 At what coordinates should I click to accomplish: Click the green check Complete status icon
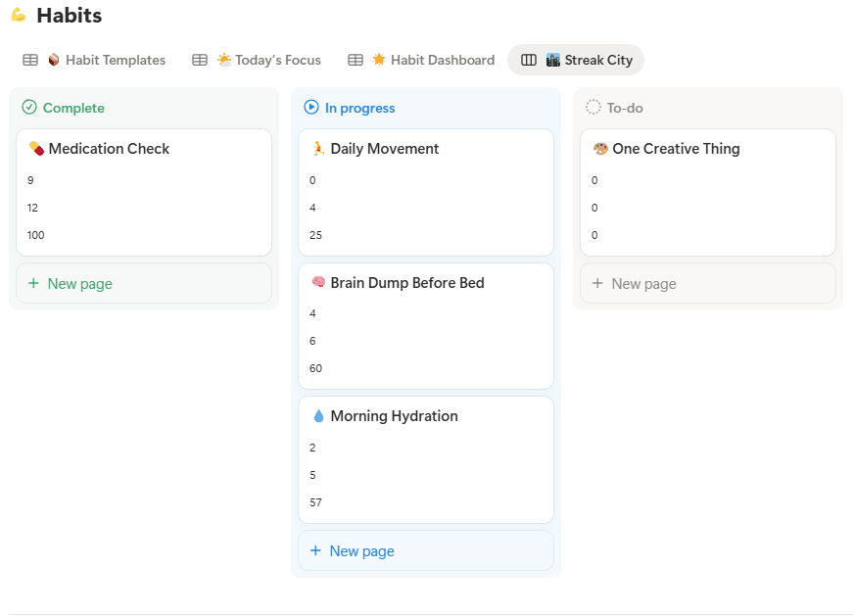29,107
